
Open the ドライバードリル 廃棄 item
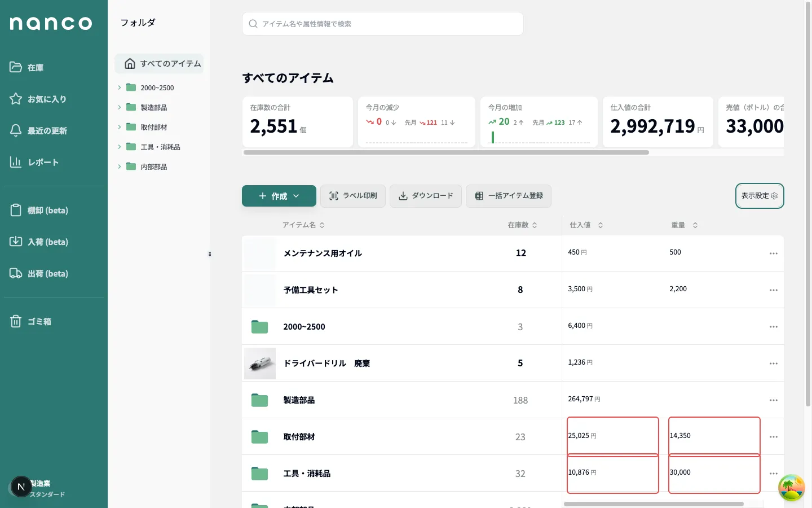326,364
